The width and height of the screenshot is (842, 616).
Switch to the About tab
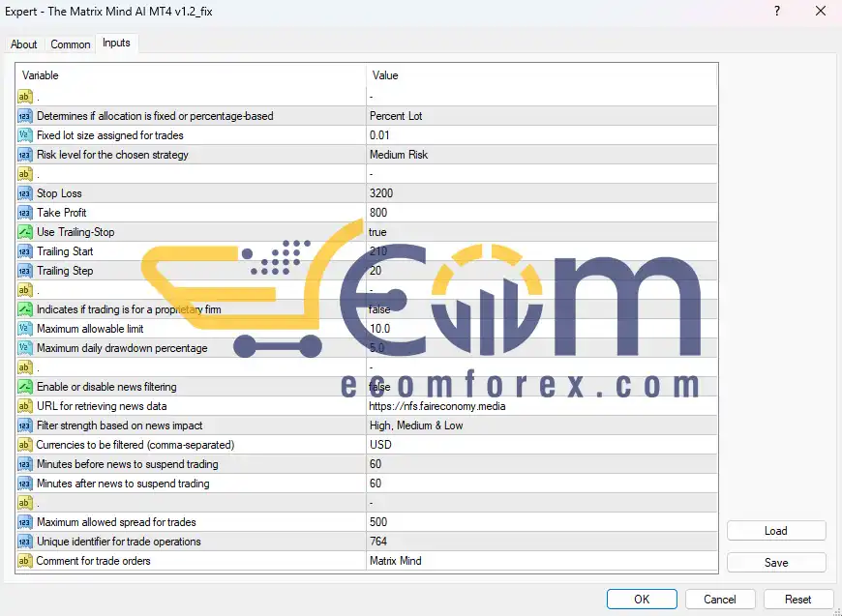24,44
